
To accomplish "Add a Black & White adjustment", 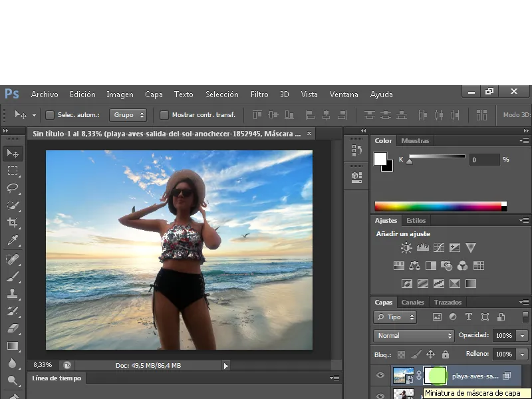I will 430,265.
